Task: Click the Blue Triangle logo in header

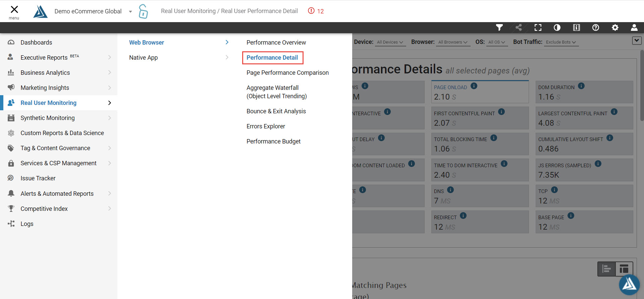Action: [x=40, y=11]
